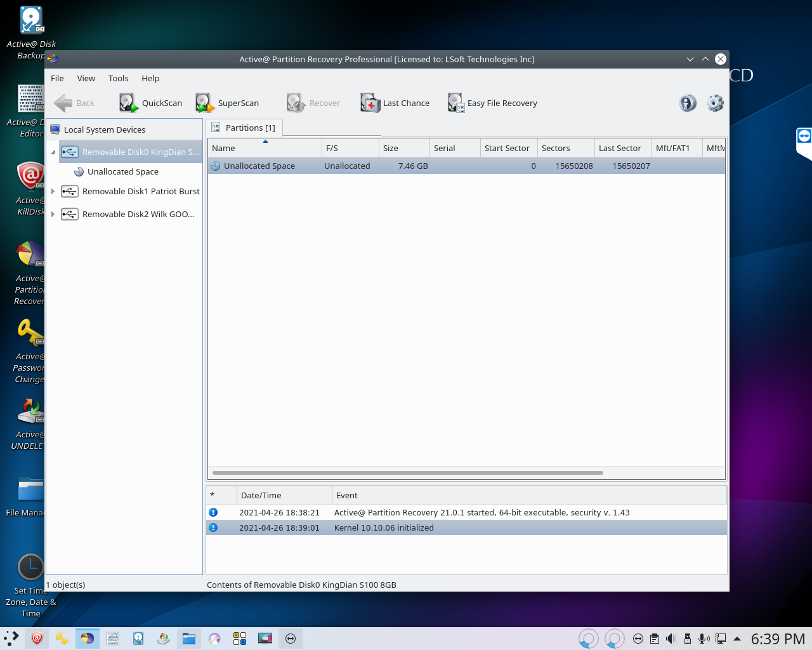Click the QuickScan toolbar button
The height and width of the screenshot is (650, 812).
(151, 103)
